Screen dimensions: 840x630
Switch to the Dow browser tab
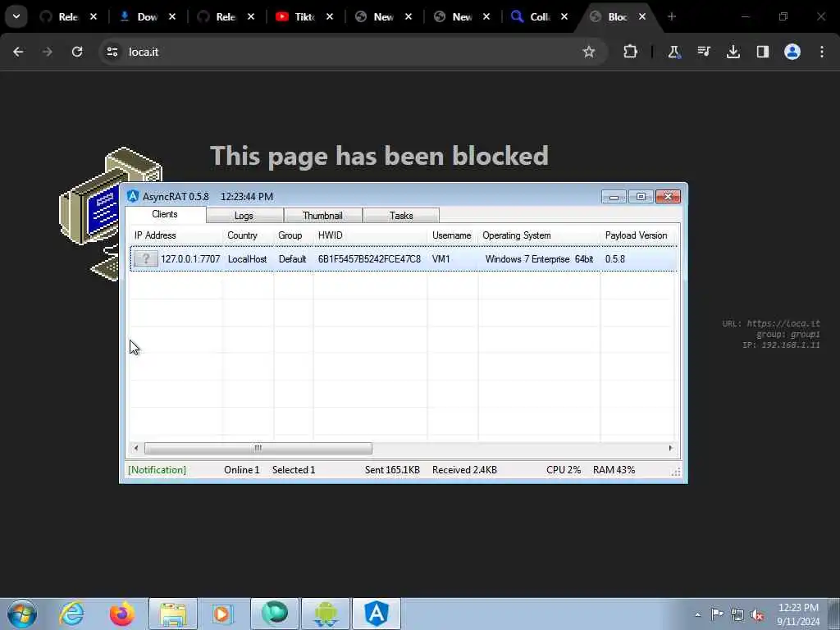click(x=138, y=16)
